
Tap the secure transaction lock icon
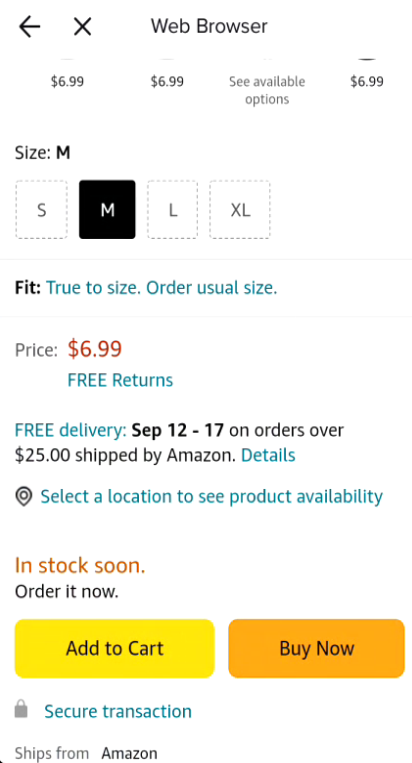(x=21, y=709)
